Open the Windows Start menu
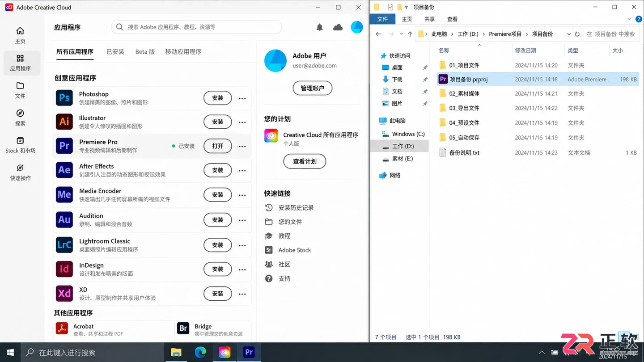 click(x=10, y=352)
